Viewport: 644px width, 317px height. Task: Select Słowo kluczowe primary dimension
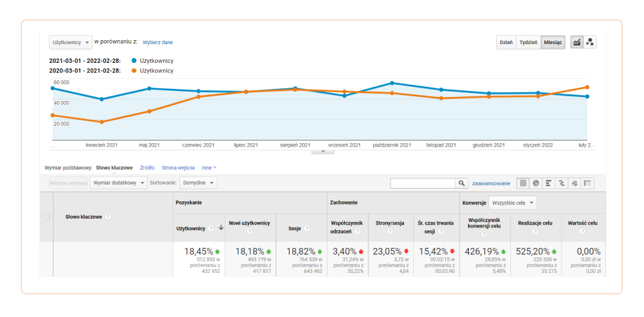[x=114, y=168]
